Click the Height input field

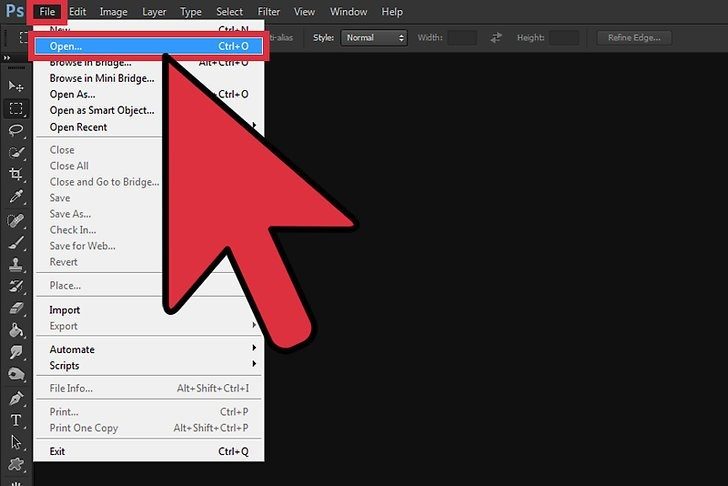coord(563,38)
